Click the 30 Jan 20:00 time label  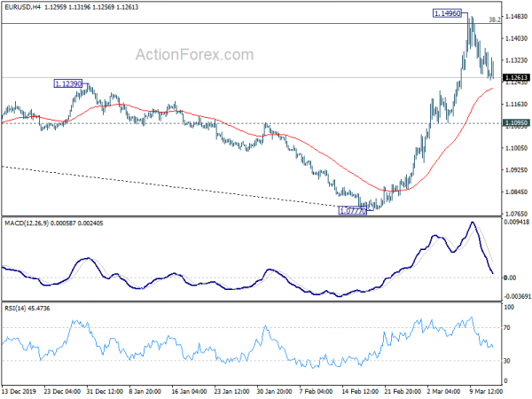click(x=274, y=391)
